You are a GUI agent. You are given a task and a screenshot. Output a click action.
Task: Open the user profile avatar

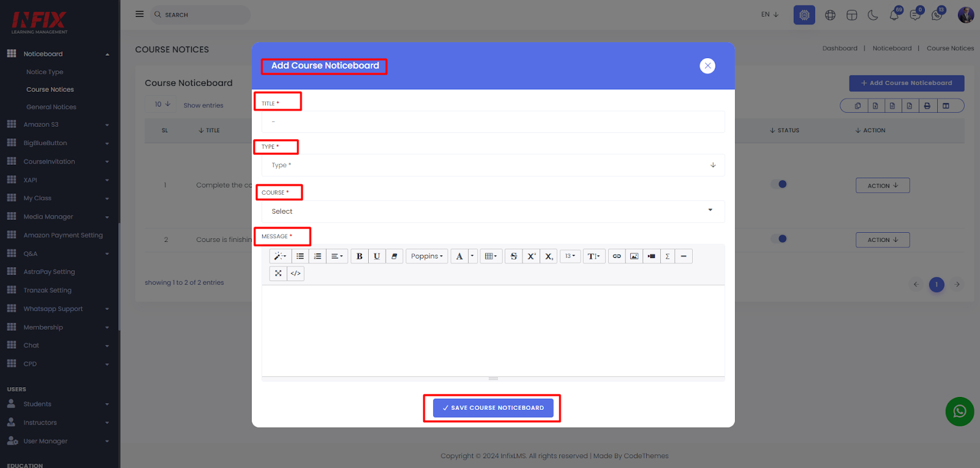point(966,15)
